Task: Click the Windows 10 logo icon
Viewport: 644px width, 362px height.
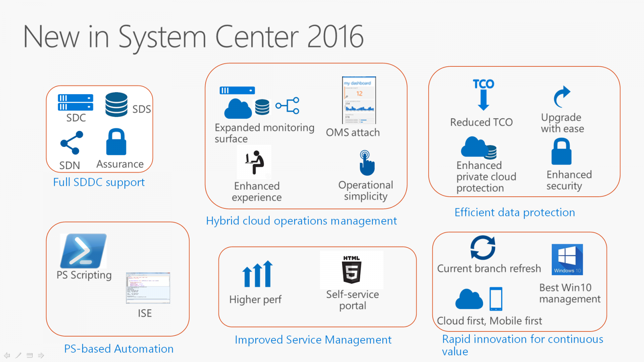Action: pos(567,258)
